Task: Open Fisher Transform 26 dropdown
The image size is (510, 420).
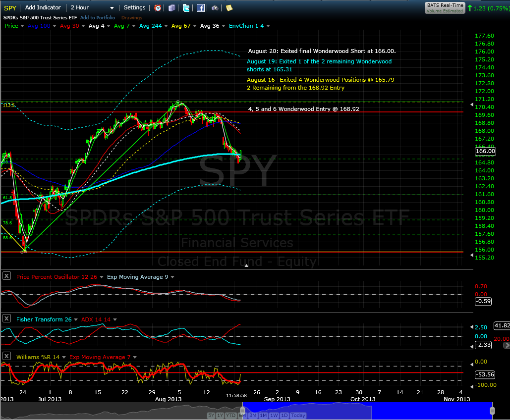Action: tap(76, 319)
